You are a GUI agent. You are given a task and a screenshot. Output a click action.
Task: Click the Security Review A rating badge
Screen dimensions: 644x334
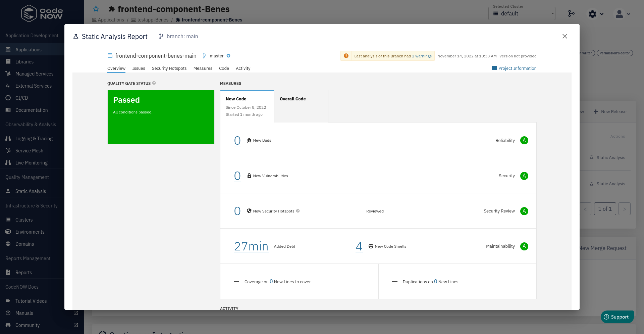click(x=524, y=211)
